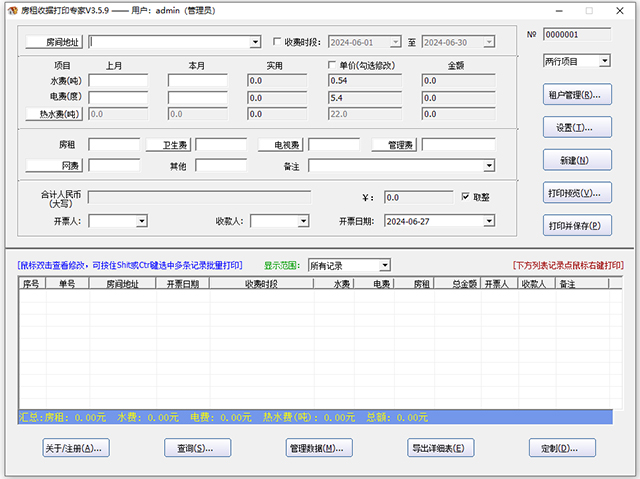Click the 水费 column header in list
This screenshot has height=479, width=640.
(334, 284)
